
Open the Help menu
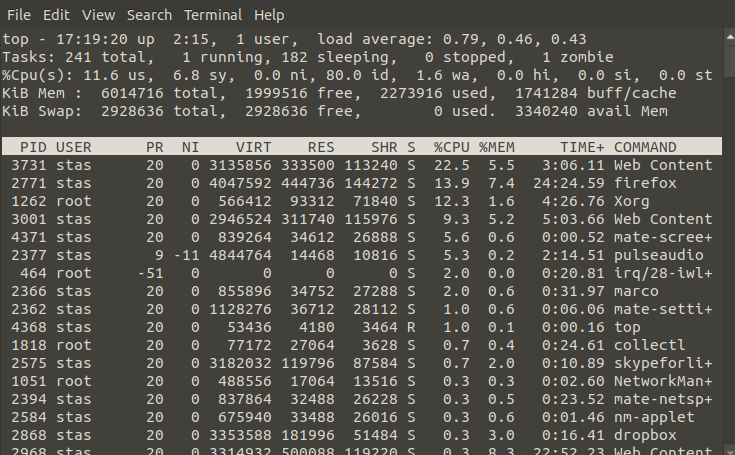click(x=269, y=15)
